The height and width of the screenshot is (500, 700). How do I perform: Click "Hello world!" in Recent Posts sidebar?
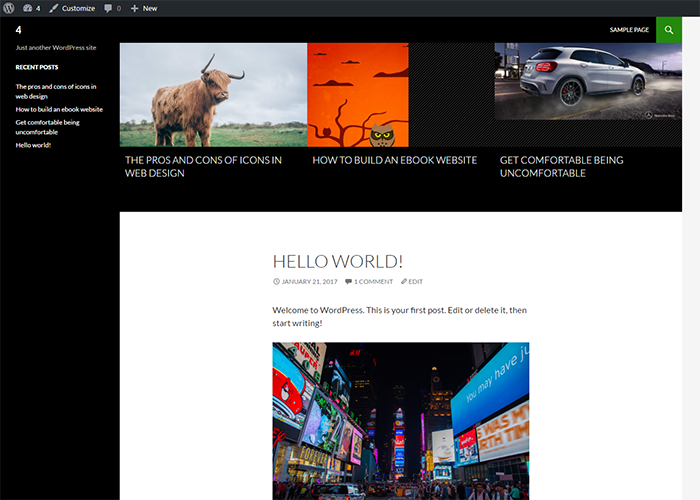click(x=33, y=145)
